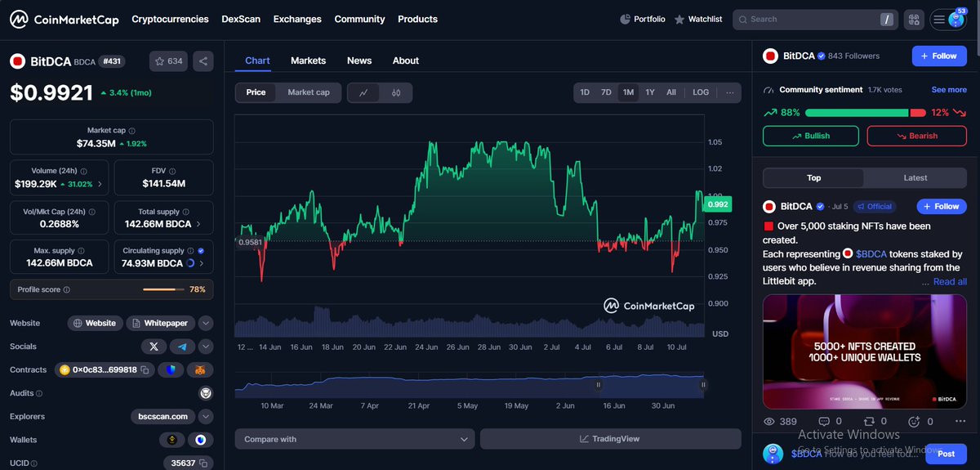This screenshot has width=980, height=470.
Task: Copy the contract address 0x0c83...699818
Action: tap(145, 370)
